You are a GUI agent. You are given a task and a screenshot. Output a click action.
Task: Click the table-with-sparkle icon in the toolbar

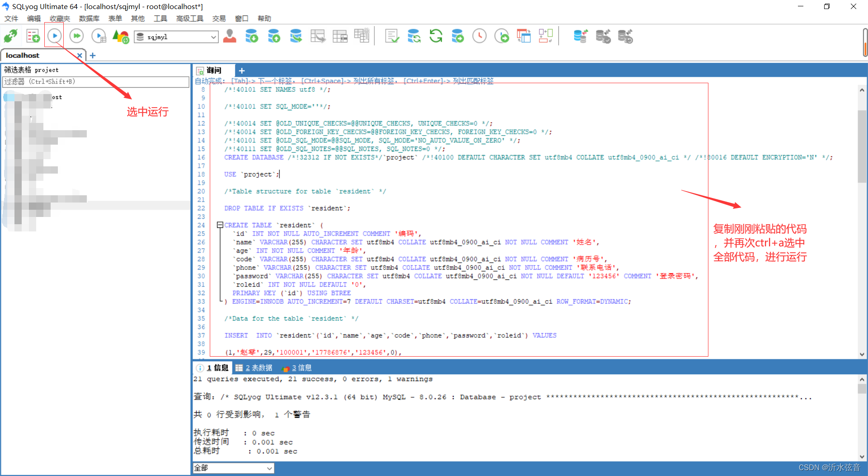[362, 36]
